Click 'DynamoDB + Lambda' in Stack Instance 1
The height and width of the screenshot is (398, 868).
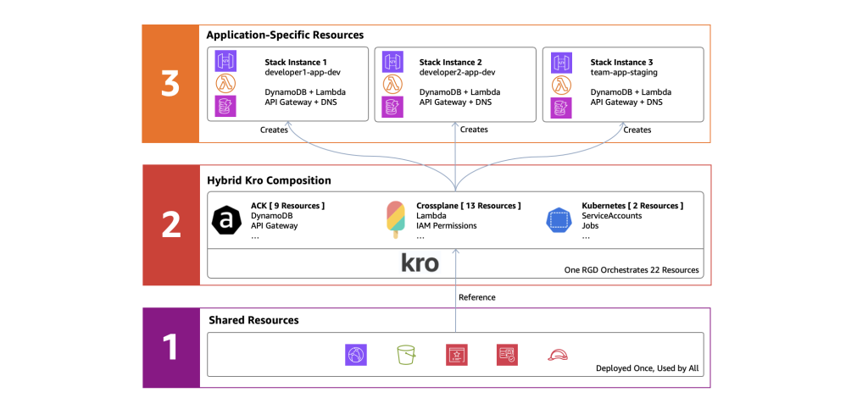coord(305,92)
